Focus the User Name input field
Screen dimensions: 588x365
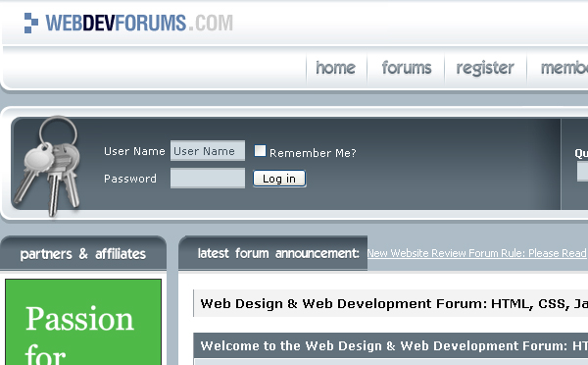pos(208,150)
